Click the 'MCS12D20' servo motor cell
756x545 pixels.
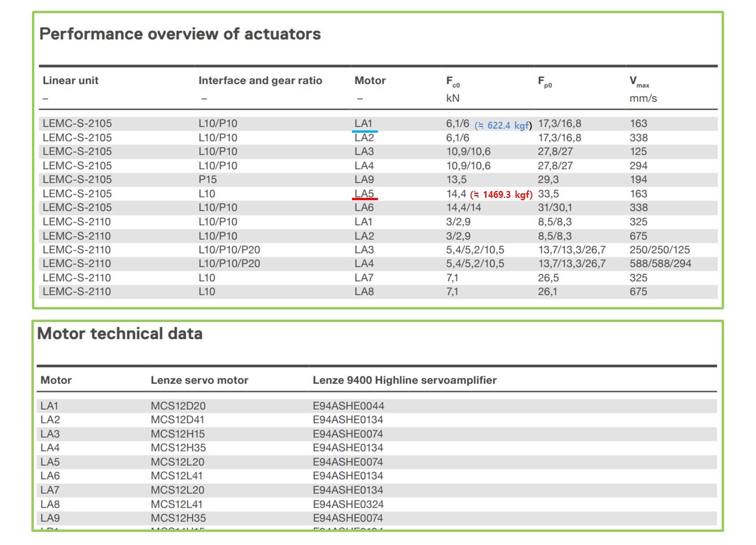click(178, 406)
